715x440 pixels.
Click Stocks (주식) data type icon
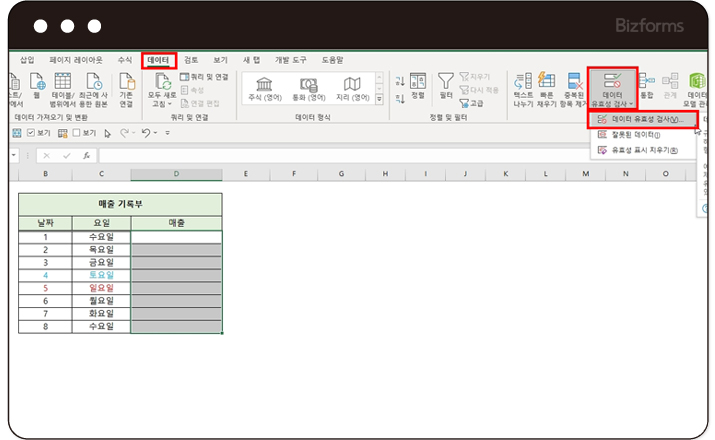[265, 86]
